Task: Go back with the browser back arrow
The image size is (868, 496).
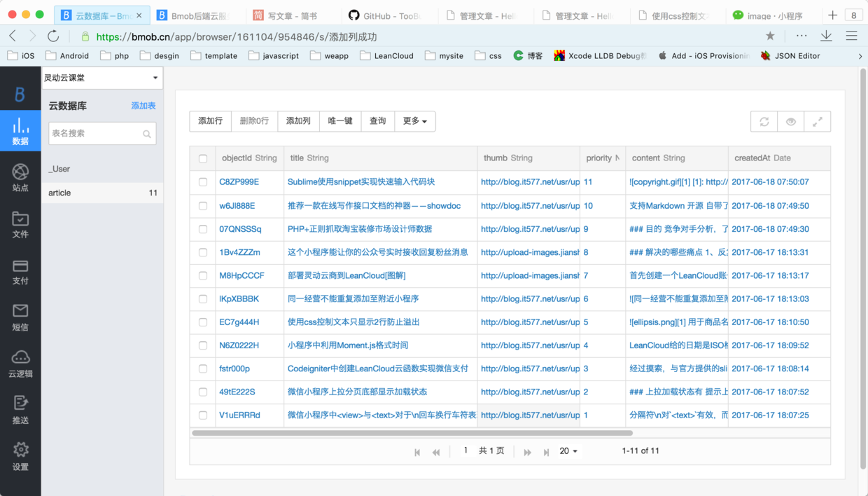Action: [13, 36]
